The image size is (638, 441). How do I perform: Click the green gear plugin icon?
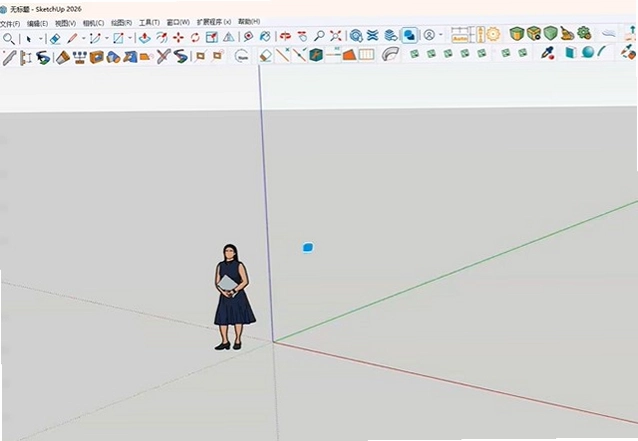coord(584,33)
